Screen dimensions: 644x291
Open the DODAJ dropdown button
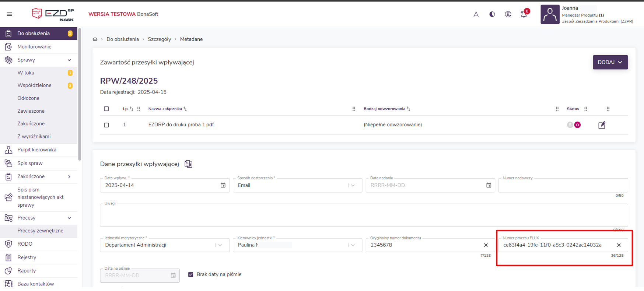pyautogui.click(x=610, y=62)
